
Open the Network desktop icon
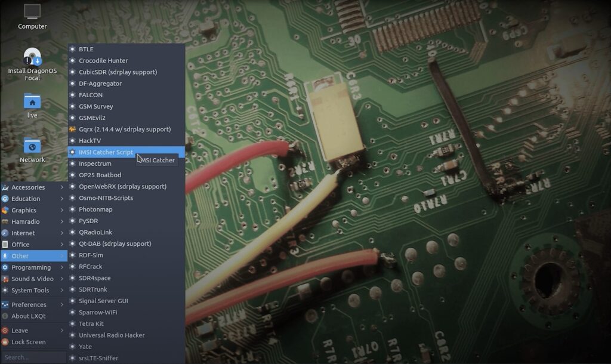32,146
